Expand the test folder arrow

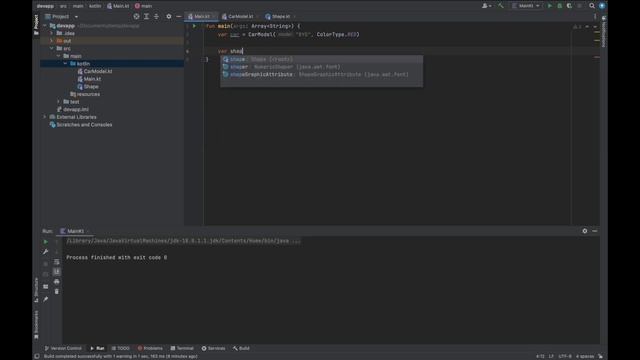coord(58,102)
